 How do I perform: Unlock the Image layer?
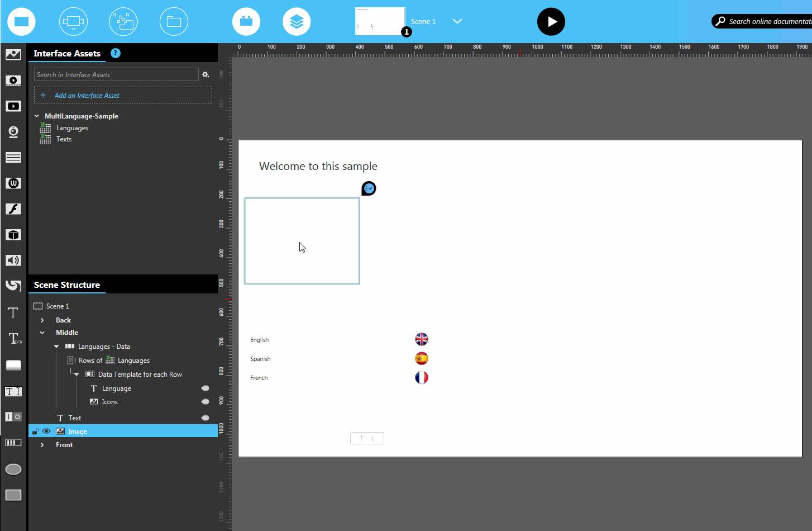(36, 431)
